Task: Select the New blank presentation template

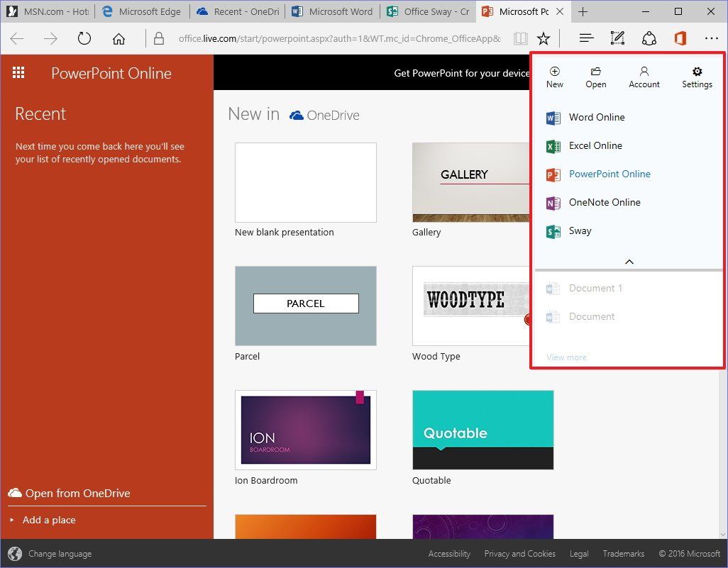Action: [x=305, y=182]
